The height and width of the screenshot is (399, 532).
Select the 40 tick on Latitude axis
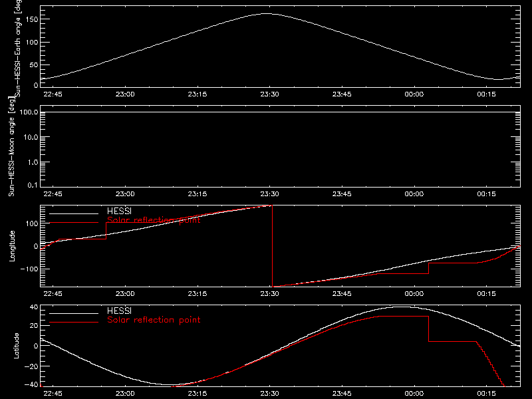35,307
